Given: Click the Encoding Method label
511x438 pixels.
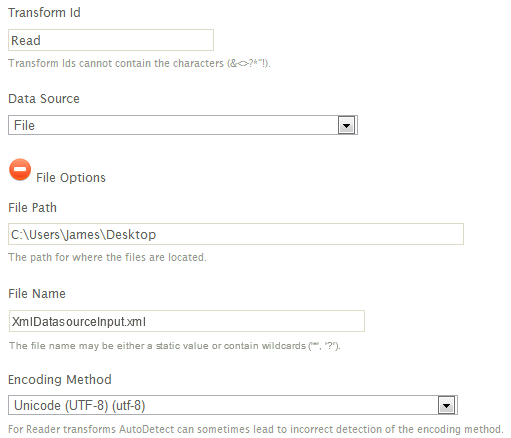Looking at the screenshot, I should (60, 380).
